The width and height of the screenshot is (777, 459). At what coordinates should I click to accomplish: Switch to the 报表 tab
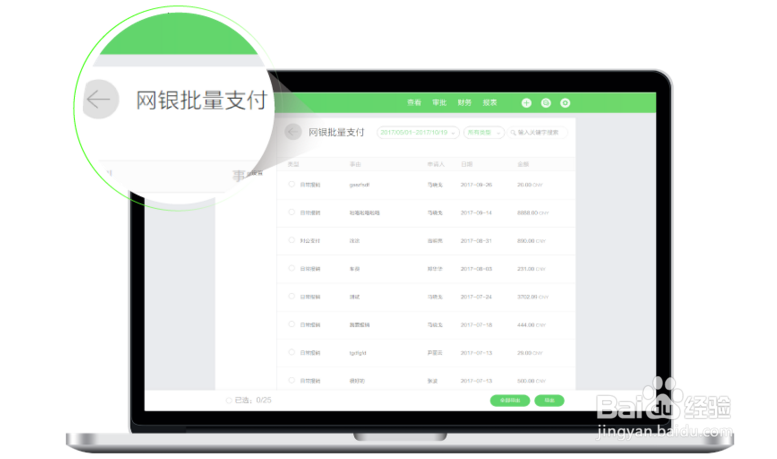click(490, 103)
